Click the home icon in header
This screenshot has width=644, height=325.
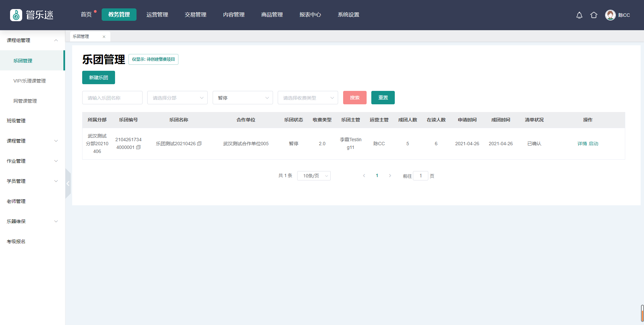click(x=594, y=15)
